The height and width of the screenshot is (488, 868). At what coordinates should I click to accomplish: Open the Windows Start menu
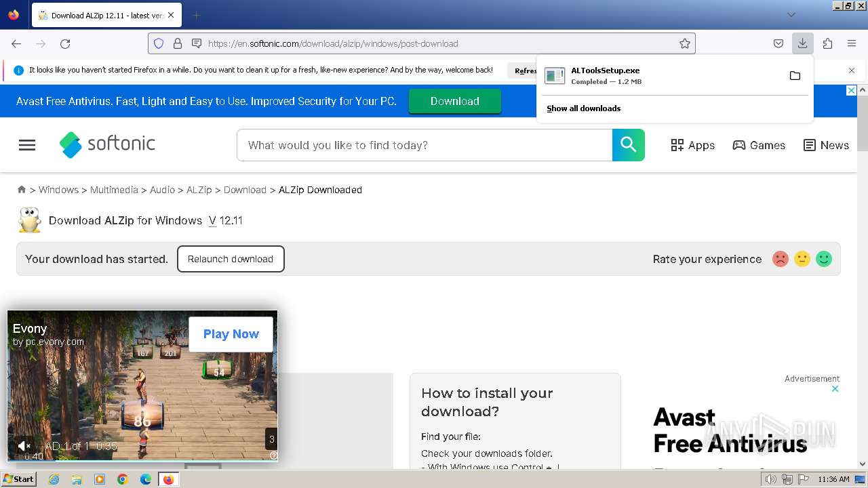coord(19,479)
